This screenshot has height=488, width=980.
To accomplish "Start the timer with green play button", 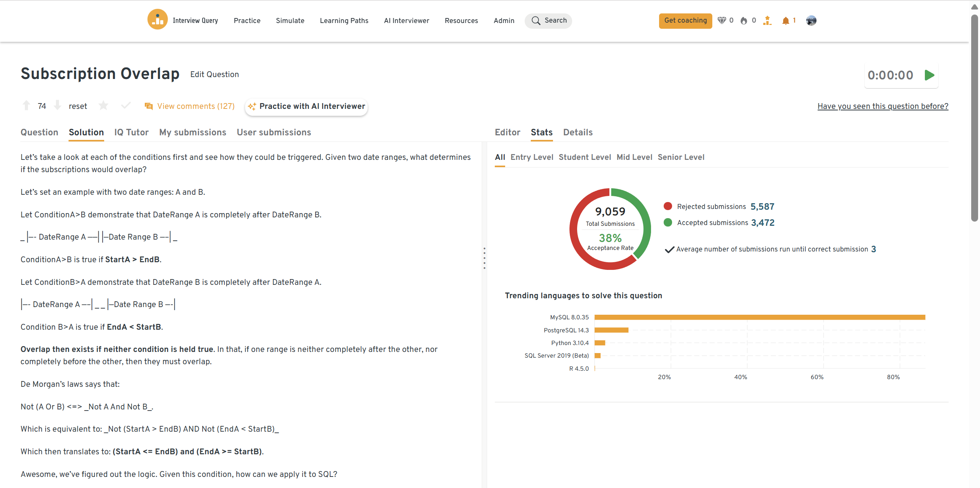I will click(x=929, y=75).
